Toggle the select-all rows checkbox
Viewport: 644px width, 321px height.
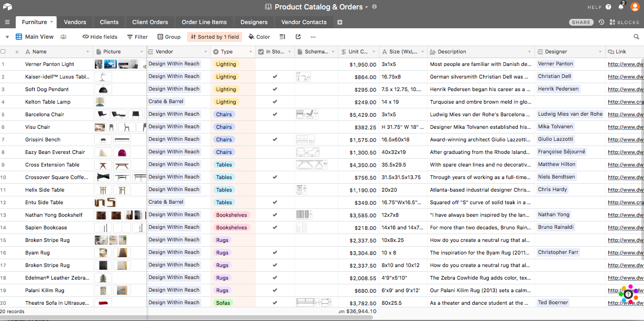(x=3, y=51)
